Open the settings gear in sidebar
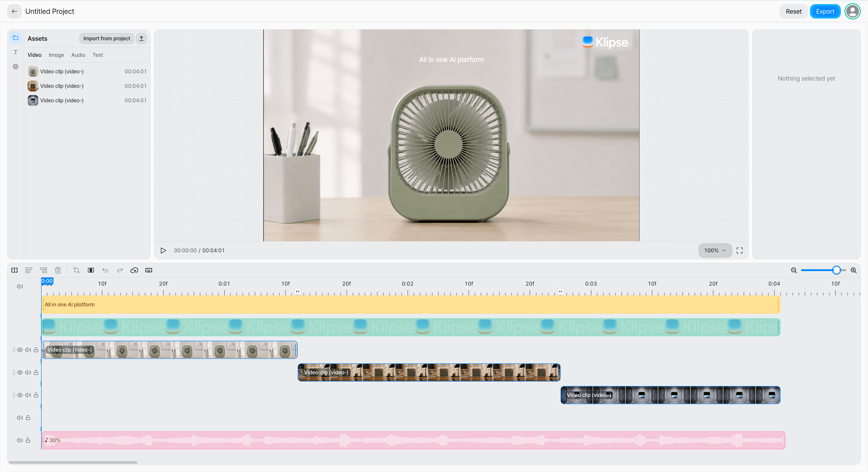 click(x=16, y=67)
